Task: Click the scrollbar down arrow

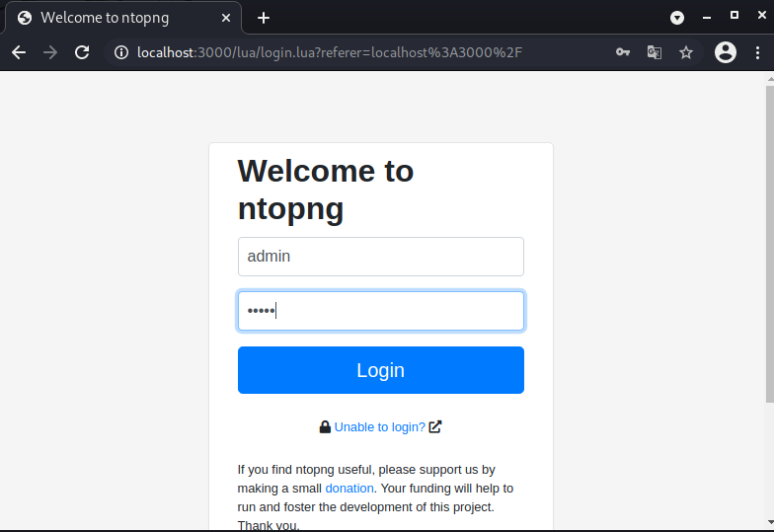Action: click(770, 521)
